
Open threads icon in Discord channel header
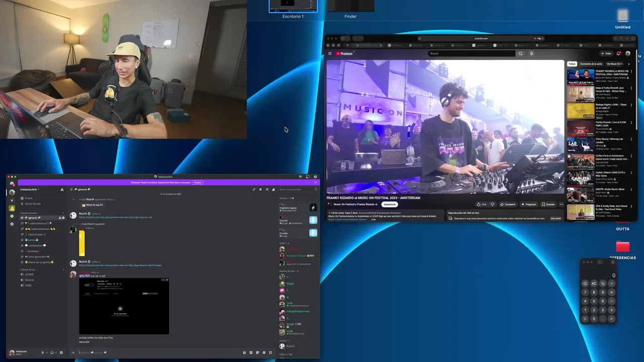tap(254, 190)
